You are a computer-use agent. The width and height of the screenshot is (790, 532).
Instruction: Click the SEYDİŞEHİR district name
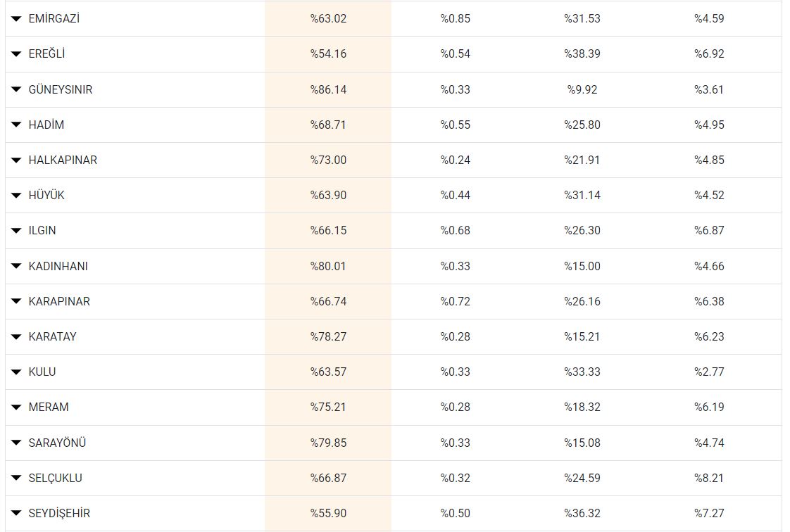[59, 513]
